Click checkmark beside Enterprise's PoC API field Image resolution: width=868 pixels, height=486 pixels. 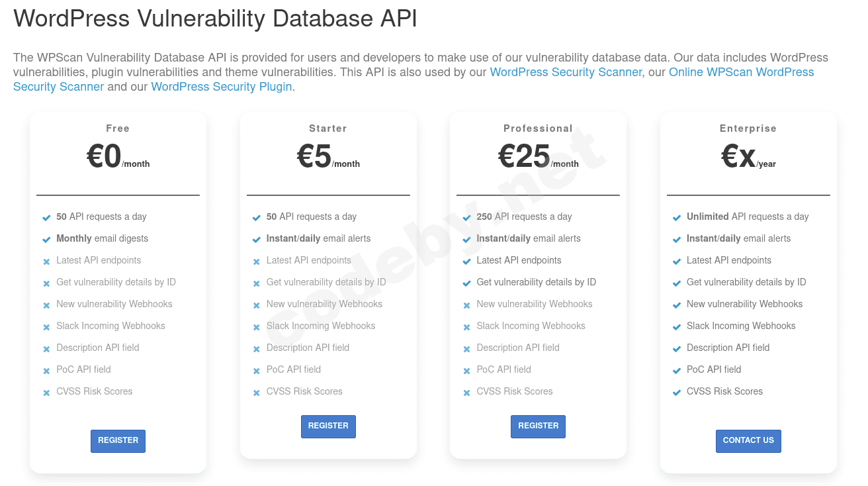(677, 371)
